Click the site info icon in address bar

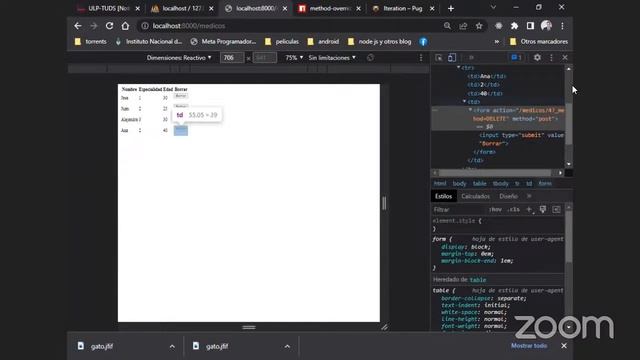[x=145, y=26]
